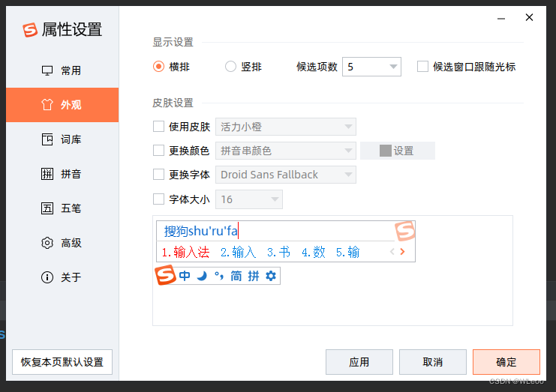This screenshot has height=392, width=556.
Task: Click the Sogou logo beside 属性设置 title
Action: 30,30
